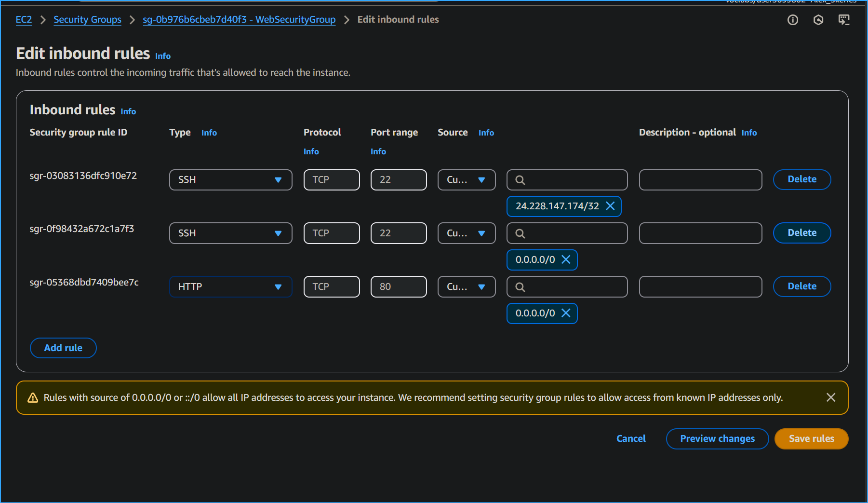Screen dimensions: 868x503
Task: Preview changes before saving
Action: point(717,438)
